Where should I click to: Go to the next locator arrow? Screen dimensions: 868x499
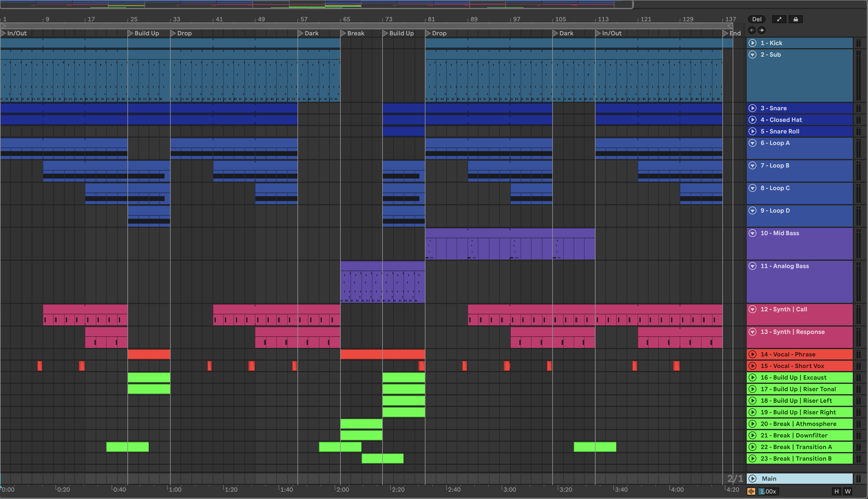pyautogui.click(x=761, y=30)
